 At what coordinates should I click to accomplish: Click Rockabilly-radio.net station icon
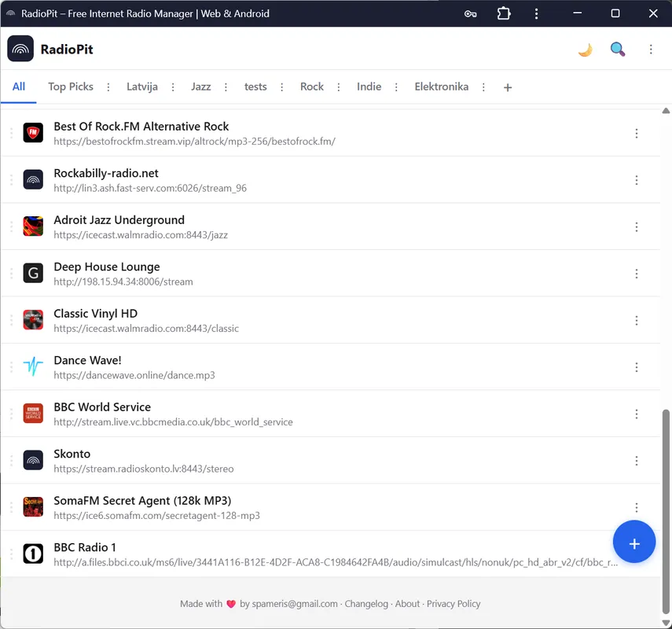(x=33, y=179)
